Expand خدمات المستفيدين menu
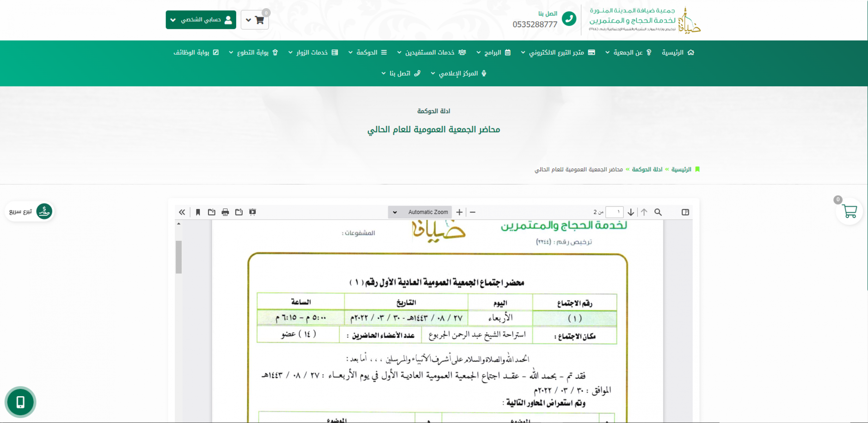Viewport: 868px width, 423px height. [x=431, y=53]
